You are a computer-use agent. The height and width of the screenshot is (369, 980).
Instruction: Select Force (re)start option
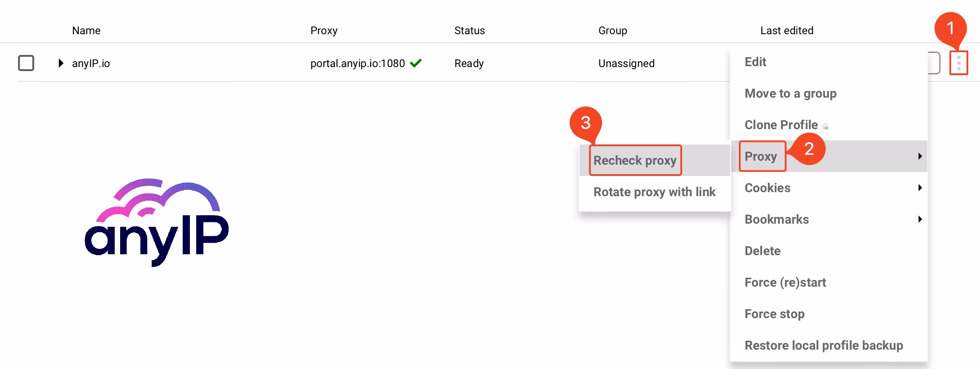pos(785,282)
